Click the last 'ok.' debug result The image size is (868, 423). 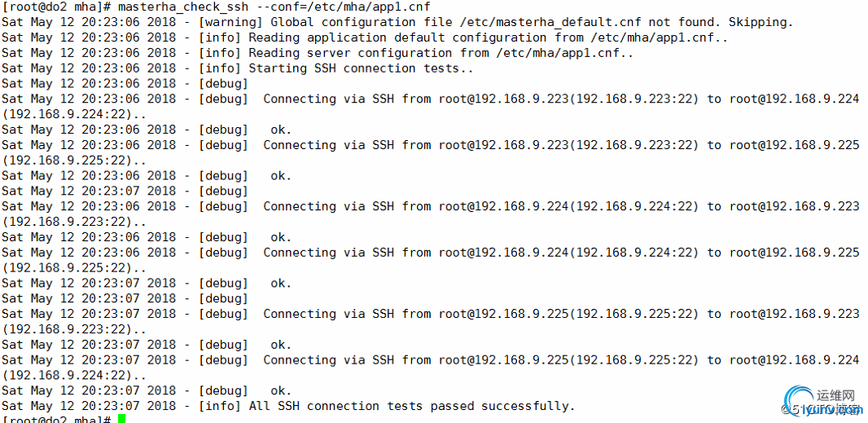click(x=281, y=390)
